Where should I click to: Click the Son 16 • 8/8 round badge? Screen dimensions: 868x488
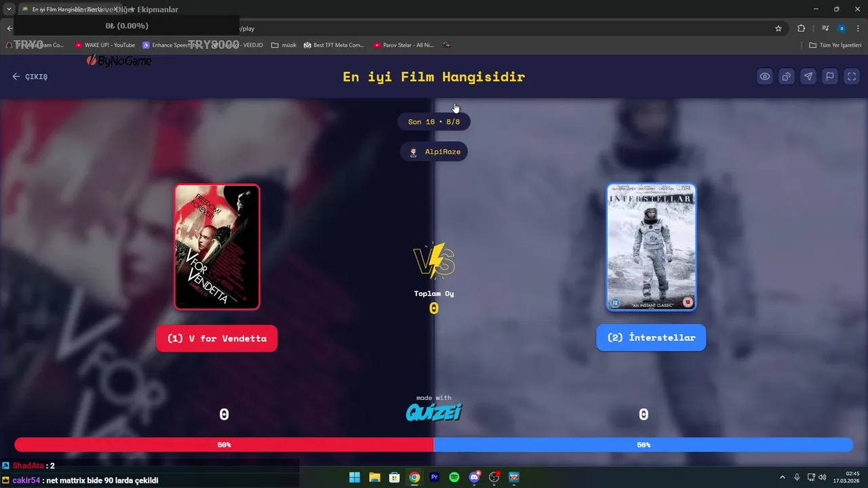pos(434,122)
